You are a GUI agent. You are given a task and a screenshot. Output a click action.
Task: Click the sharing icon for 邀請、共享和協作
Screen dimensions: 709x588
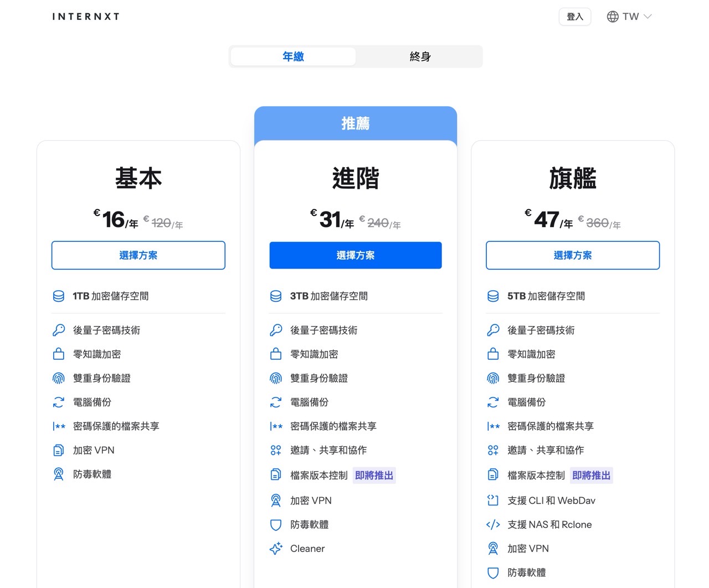point(275,450)
